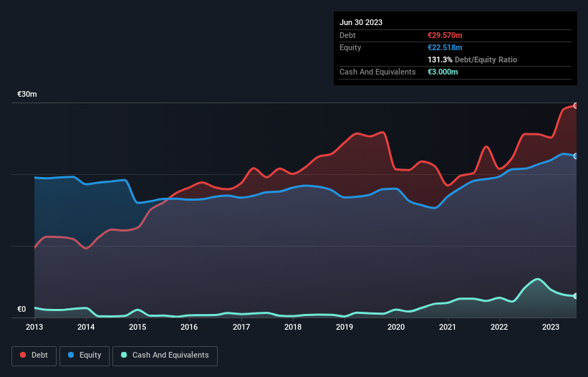This screenshot has width=588, height=377.
Task: Click the 2021 x-axis label
Action: click(448, 327)
